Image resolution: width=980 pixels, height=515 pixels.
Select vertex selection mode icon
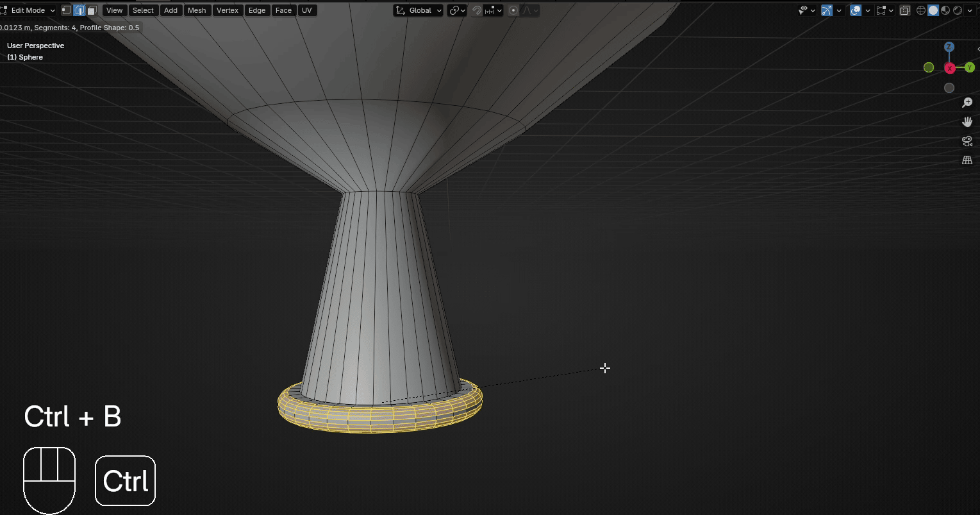pos(67,10)
